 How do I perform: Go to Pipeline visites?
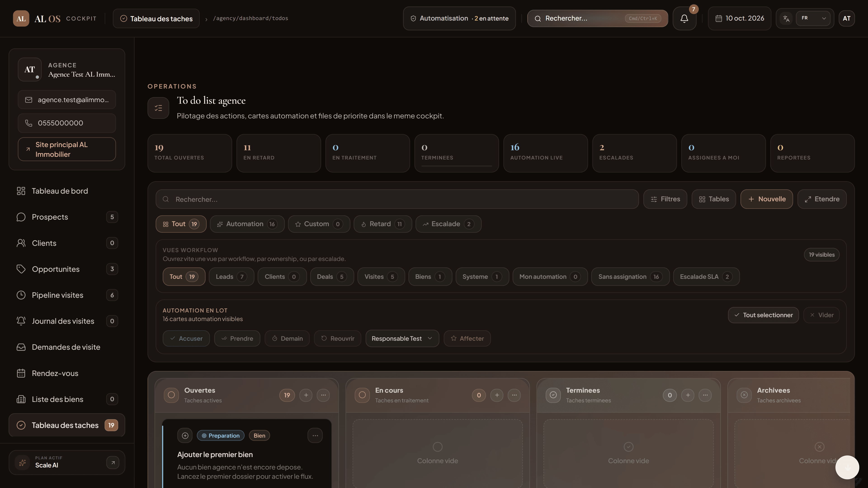(x=67, y=295)
